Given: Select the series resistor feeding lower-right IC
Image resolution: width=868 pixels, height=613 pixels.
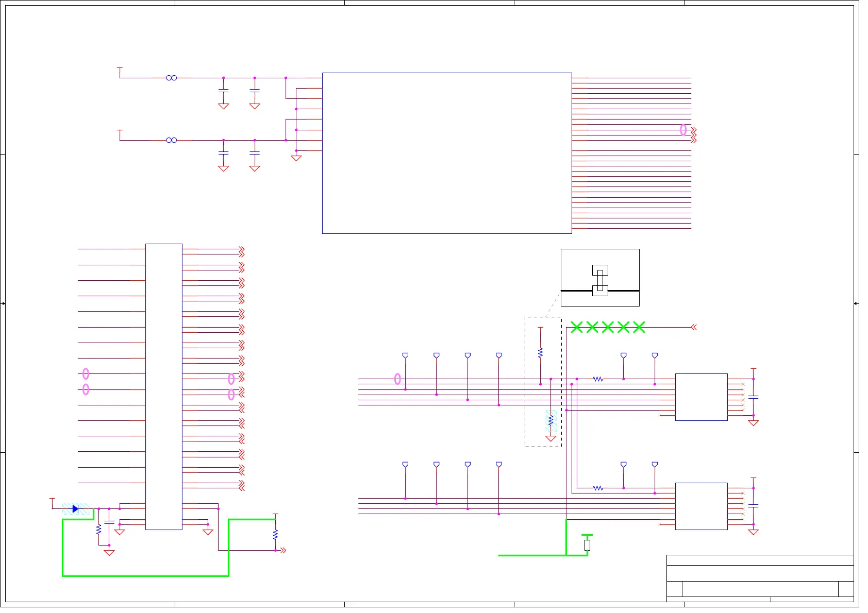Looking at the screenshot, I should click(x=598, y=488).
